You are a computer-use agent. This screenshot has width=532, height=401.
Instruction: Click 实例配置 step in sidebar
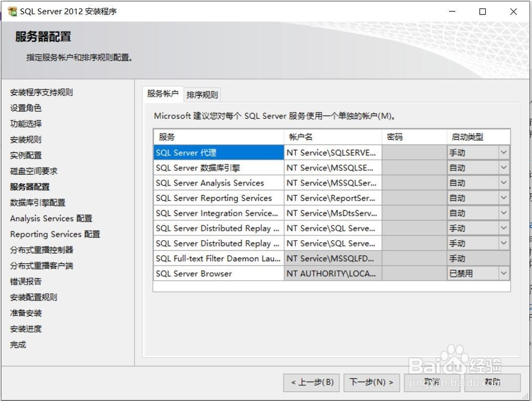[26, 155]
